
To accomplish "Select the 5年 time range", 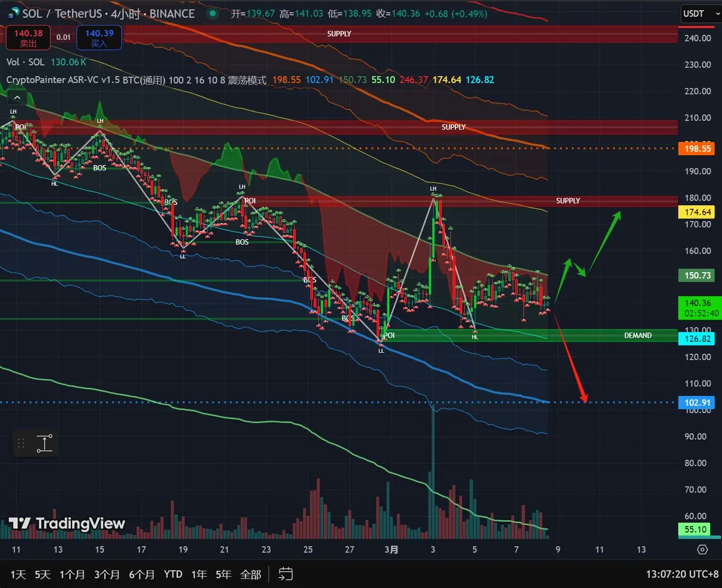I will (223, 574).
